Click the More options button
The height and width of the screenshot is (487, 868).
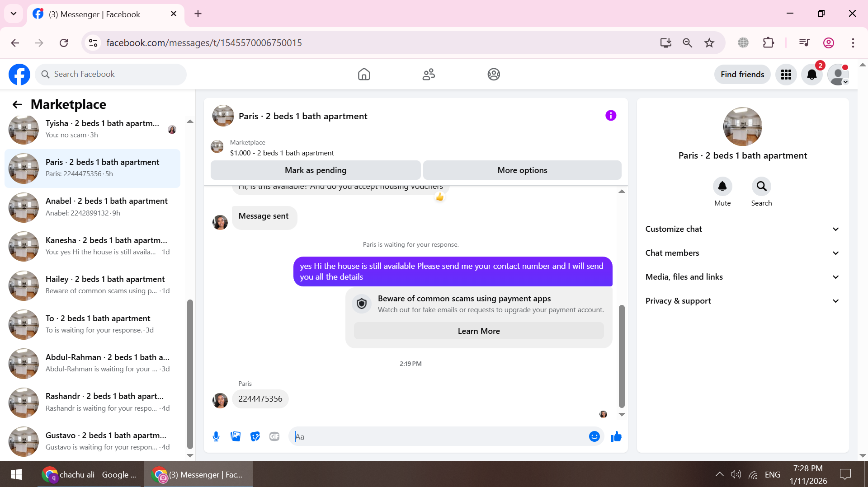(522, 170)
